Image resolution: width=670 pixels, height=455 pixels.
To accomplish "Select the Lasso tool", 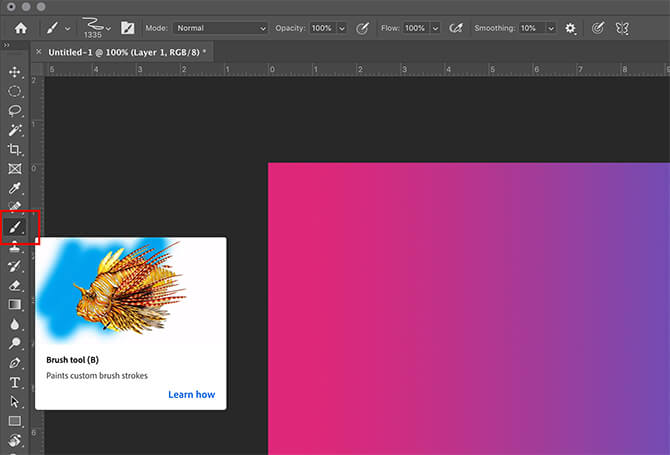I will pyautogui.click(x=15, y=110).
